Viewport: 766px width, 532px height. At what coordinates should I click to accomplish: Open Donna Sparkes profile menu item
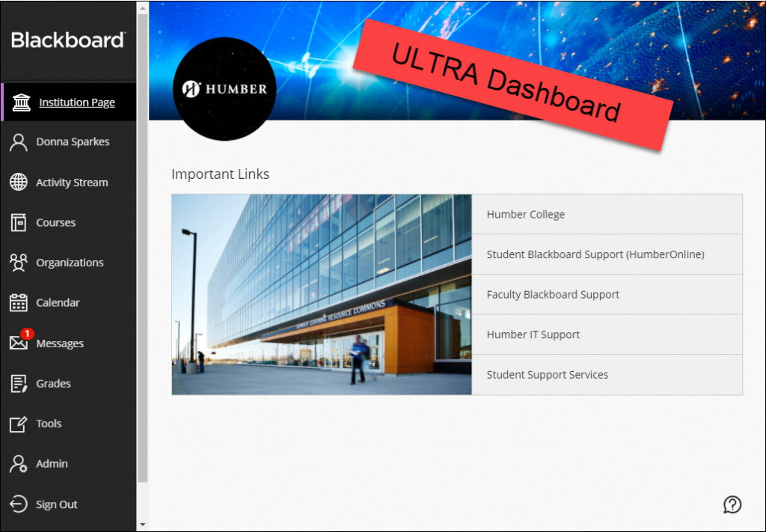69,142
